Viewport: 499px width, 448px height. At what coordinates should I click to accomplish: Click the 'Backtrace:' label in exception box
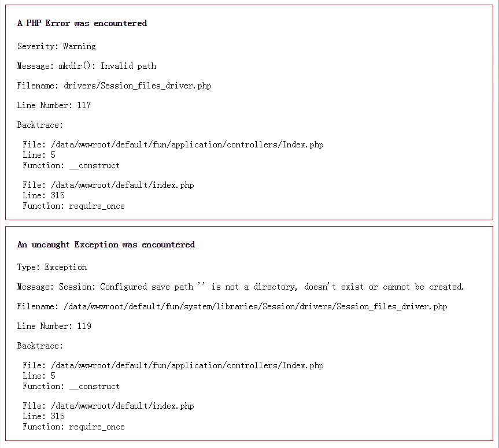pos(40,346)
